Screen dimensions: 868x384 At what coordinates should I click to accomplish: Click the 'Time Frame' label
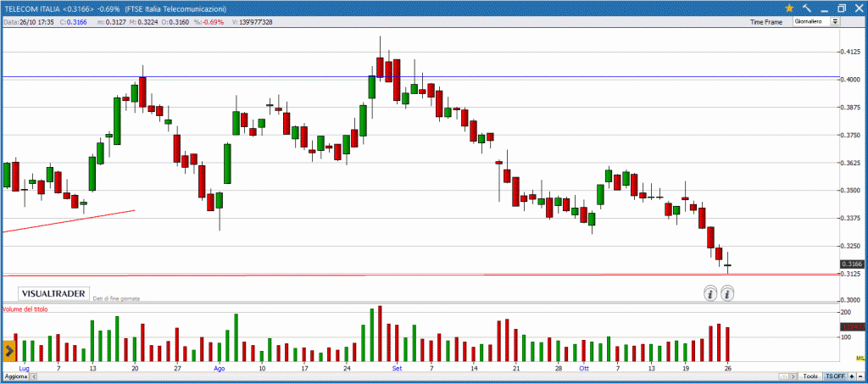[766, 22]
